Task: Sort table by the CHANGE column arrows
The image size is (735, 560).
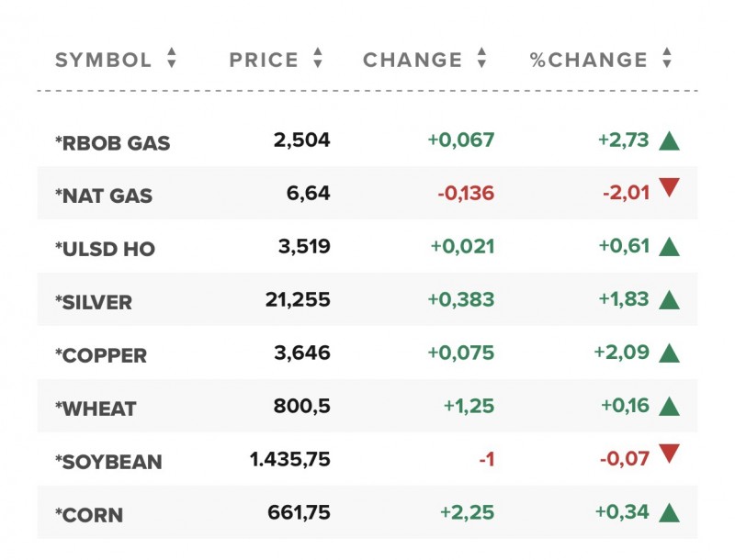Action: click(481, 60)
